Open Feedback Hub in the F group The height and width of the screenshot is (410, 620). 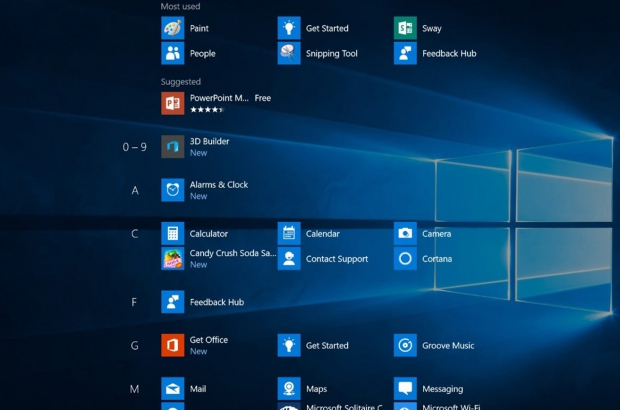point(172,302)
